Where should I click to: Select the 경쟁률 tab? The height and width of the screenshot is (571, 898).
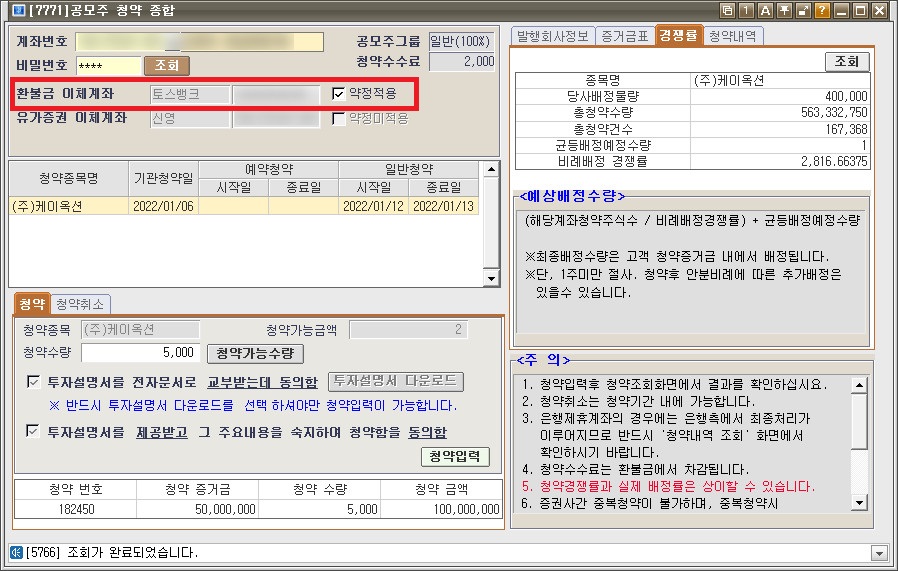click(679, 35)
